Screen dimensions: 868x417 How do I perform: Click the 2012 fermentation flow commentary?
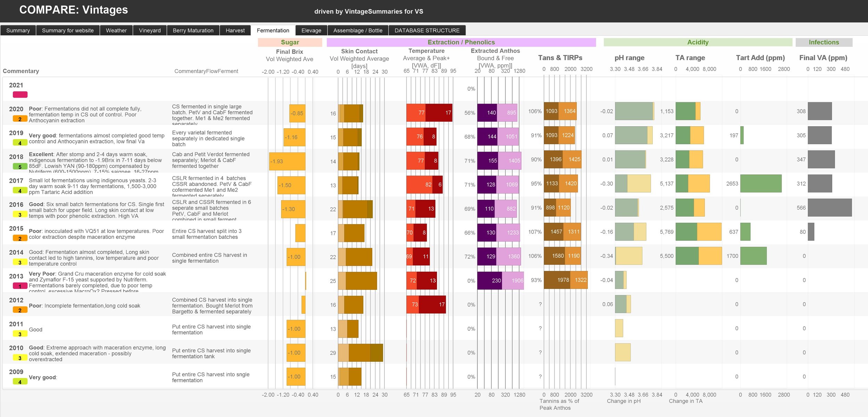click(212, 306)
